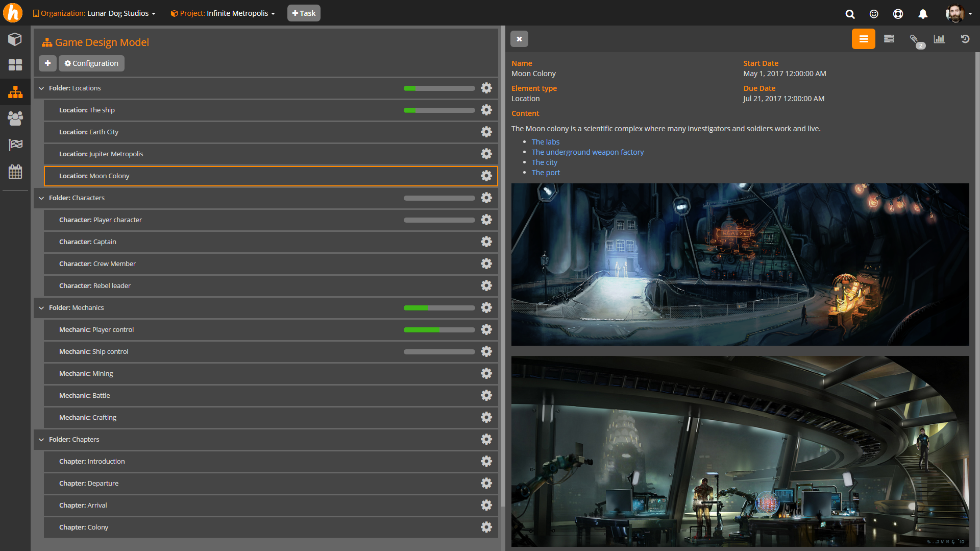
Task: Open the Project Infinite Metropolis dropdown
Action: point(223,13)
